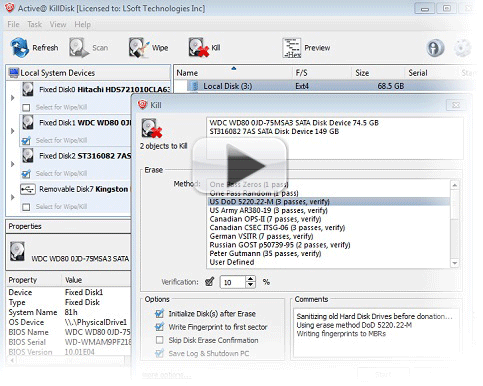Viewport: 483px width, 386px height.
Task: Click the Properties panel WDC disk icon
Action: pos(17,252)
